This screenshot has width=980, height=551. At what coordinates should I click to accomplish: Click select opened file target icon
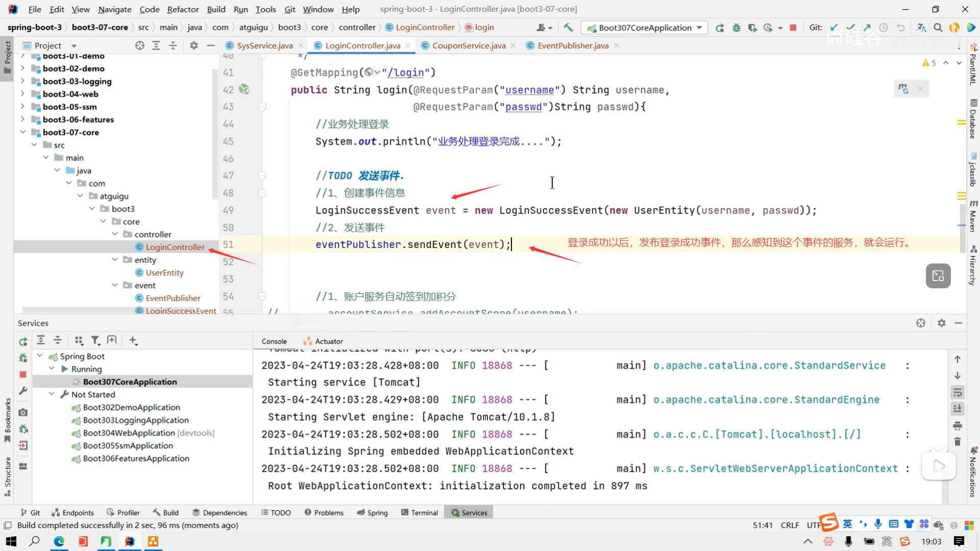click(139, 45)
